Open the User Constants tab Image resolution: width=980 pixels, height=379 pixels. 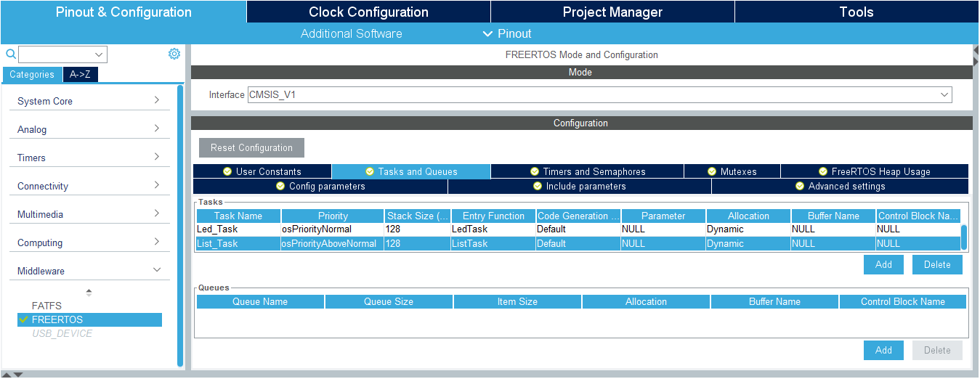262,171
